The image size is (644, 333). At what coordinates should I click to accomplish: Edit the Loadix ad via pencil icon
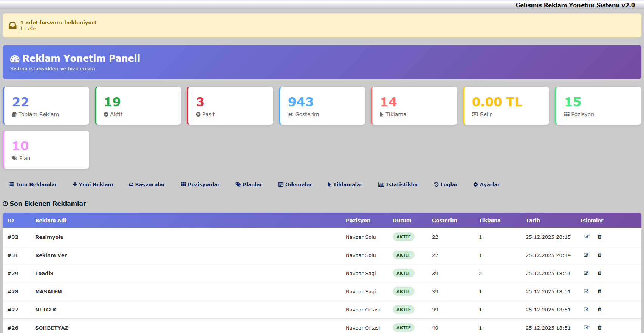[586, 273]
